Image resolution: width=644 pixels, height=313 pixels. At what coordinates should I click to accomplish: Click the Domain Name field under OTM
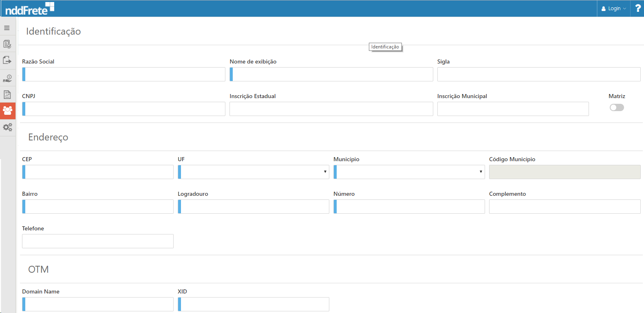tap(98, 304)
